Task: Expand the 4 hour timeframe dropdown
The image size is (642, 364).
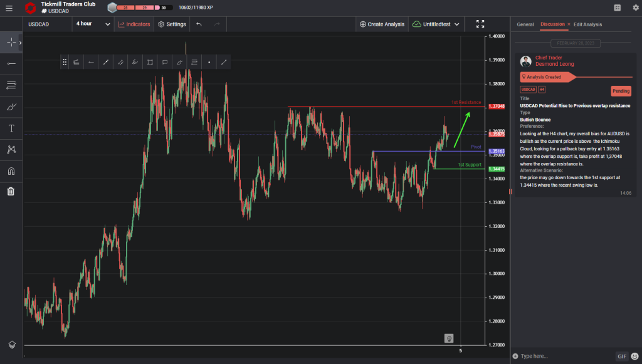Action: 92,23
